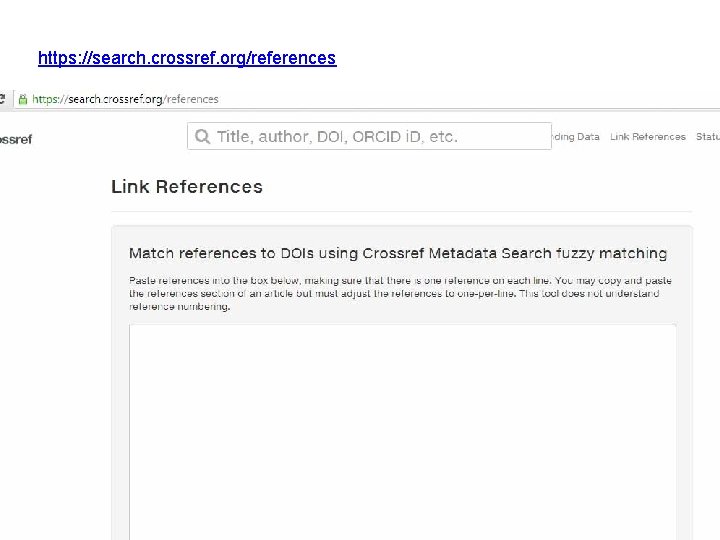This screenshot has width=720, height=540.
Task: Click the magnifier icon in search box
Action: click(203, 137)
